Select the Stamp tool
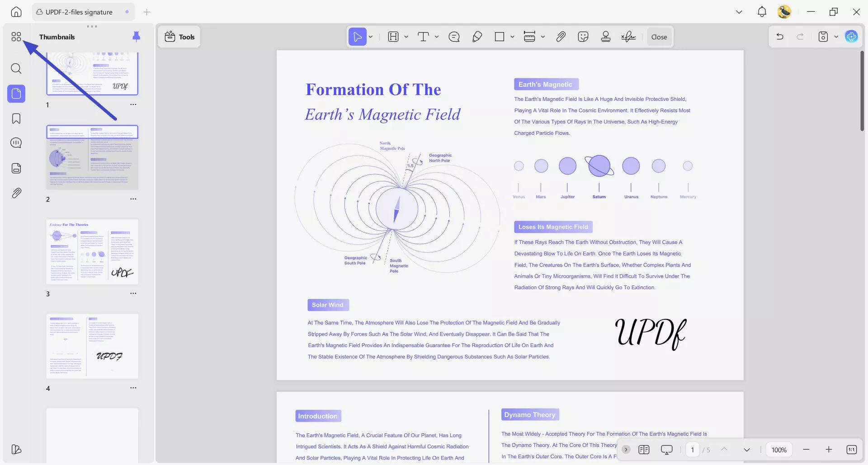This screenshot has height=465, width=868. click(605, 37)
